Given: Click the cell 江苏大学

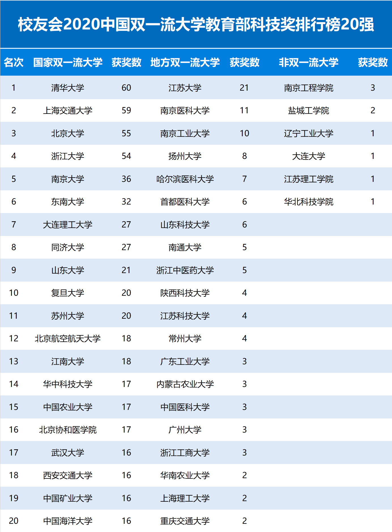Looking at the screenshot, I should point(185,88).
